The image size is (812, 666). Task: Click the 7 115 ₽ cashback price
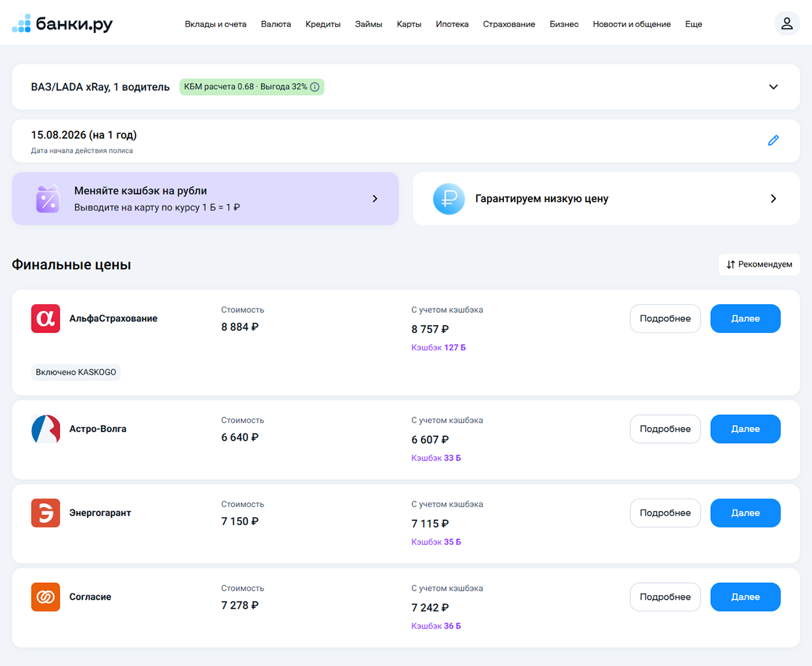[x=430, y=524]
